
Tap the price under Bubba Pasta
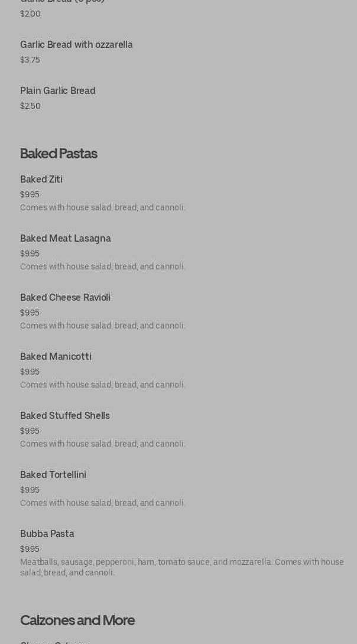click(x=30, y=549)
